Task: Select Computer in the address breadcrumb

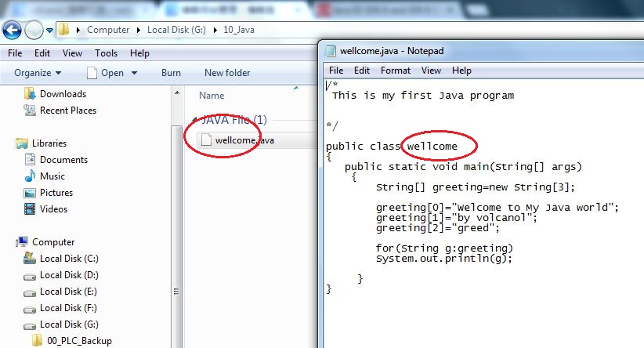Action: click(x=108, y=30)
